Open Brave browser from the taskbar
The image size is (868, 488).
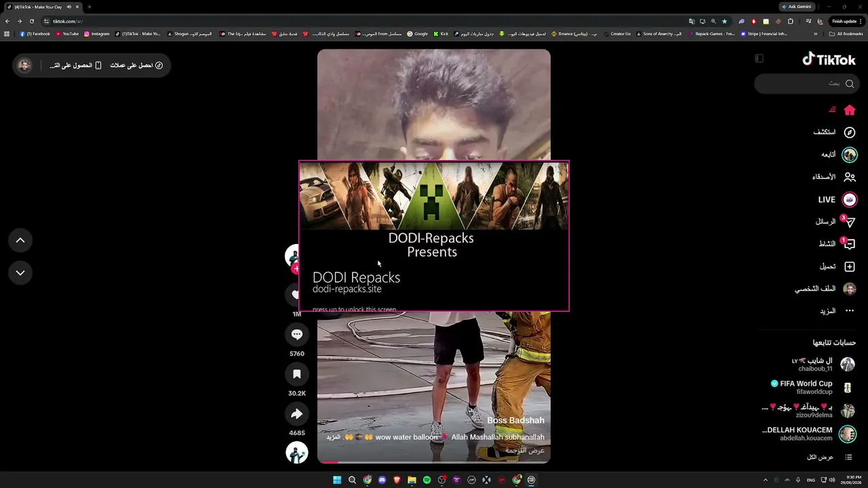pos(397,480)
